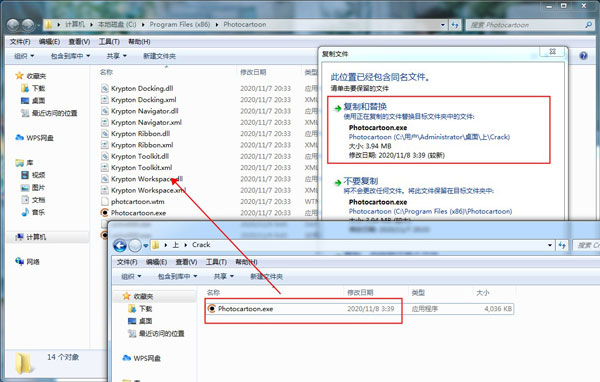Click Program Files (x86) in address breadcrumb
This screenshot has width=600, height=382.
point(180,24)
